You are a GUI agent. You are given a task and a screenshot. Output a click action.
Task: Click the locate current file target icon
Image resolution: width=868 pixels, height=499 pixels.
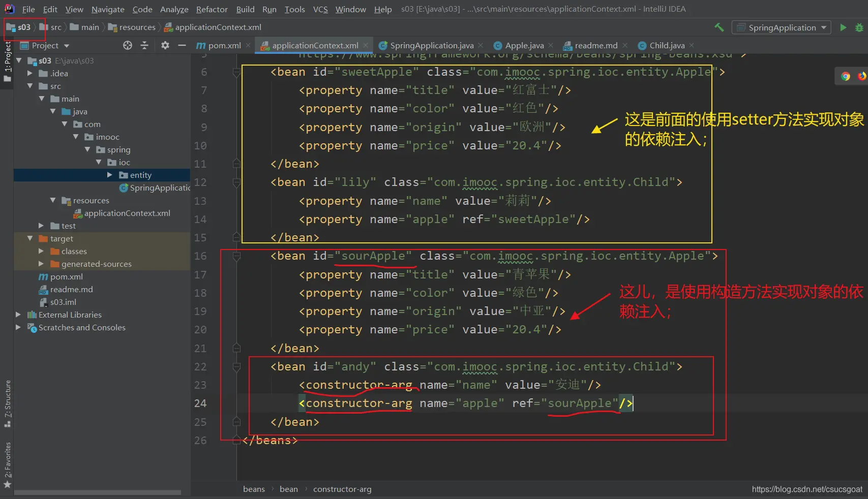click(x=128, y=45)
